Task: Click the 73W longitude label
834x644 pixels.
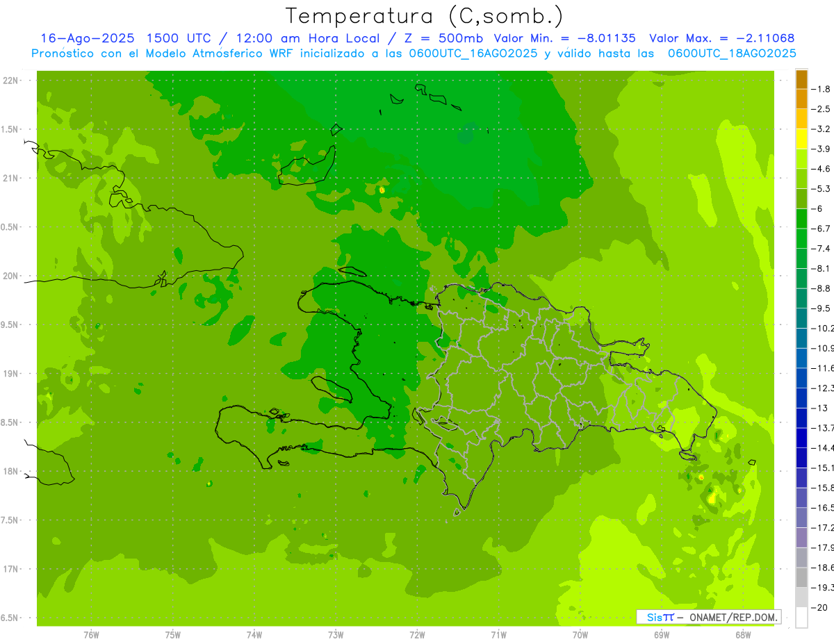Action: 336,635
